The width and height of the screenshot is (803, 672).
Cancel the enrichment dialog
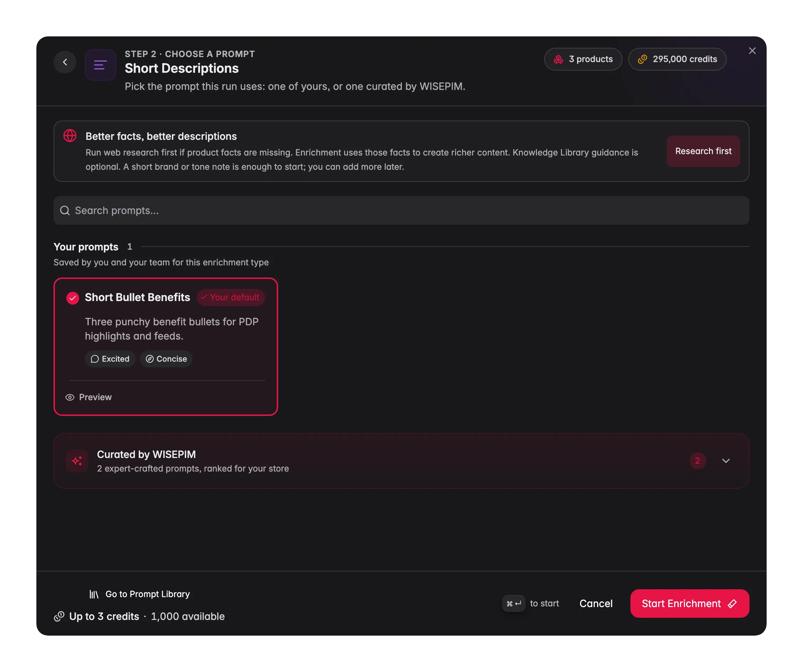[596, 604]
